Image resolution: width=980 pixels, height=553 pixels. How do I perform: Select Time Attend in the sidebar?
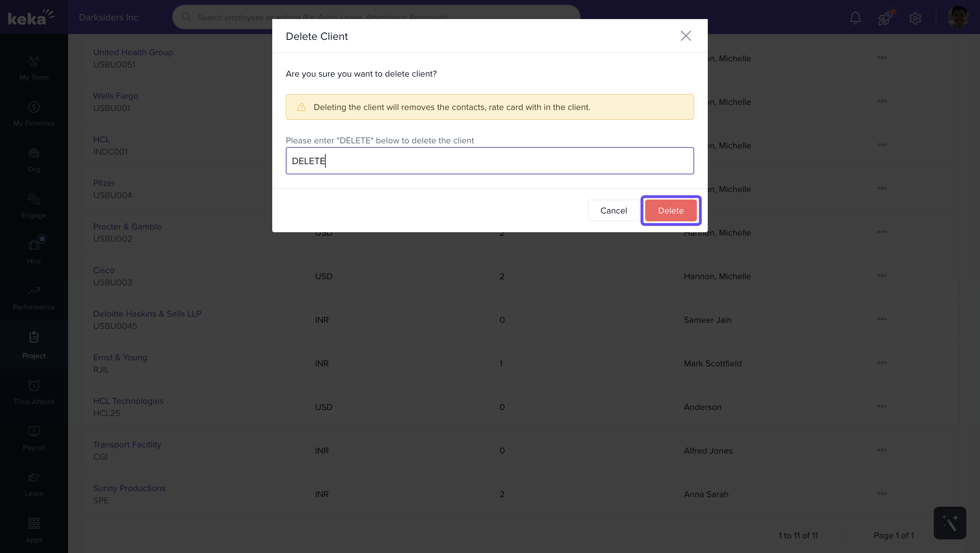34,392
